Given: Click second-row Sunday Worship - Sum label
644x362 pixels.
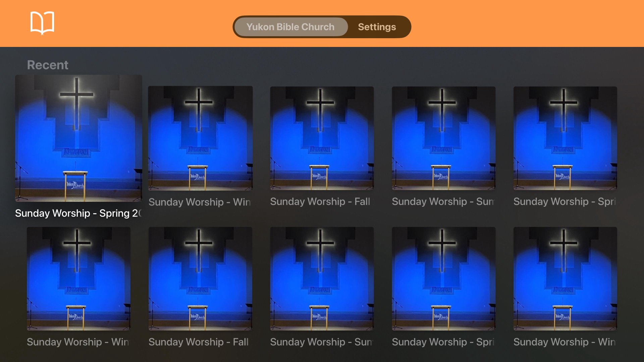Looking at the screenshot, I should point(321,342).
